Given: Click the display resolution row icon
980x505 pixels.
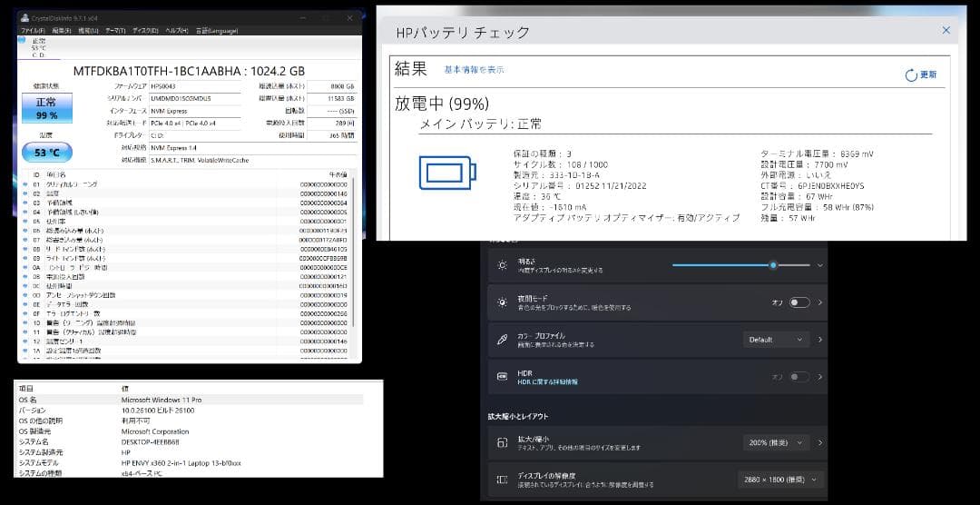Looking at the screenshot, I should (503, 480).
